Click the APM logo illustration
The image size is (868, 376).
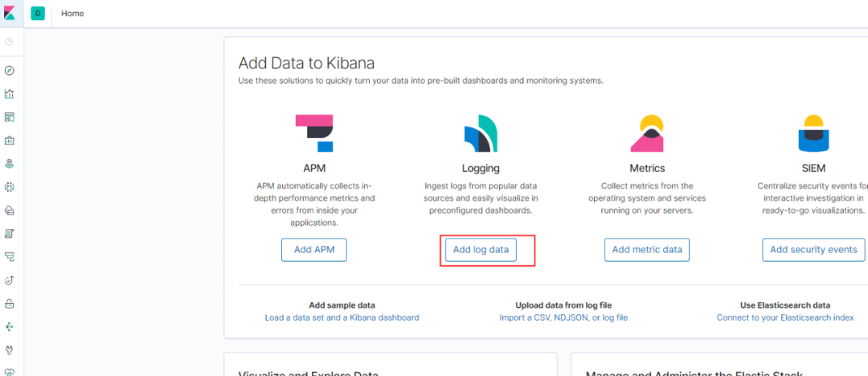pos(313,133)
